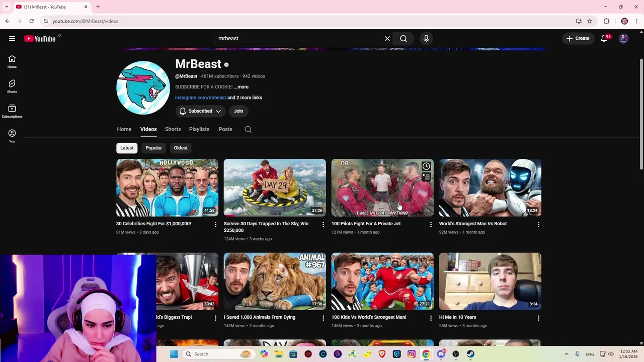Search within MrBeast channel
Screen dimensions: 644x362
(x=248, y=129)
